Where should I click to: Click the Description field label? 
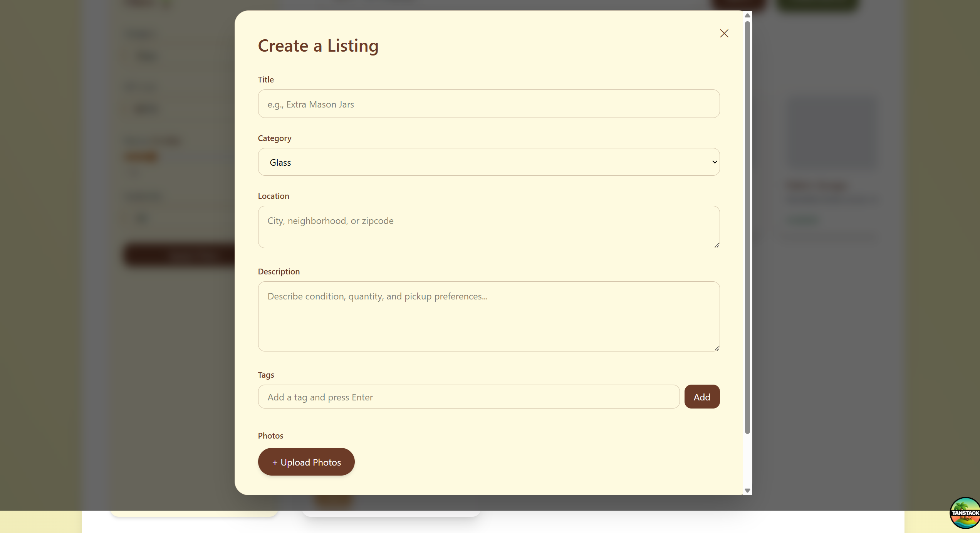279,272
